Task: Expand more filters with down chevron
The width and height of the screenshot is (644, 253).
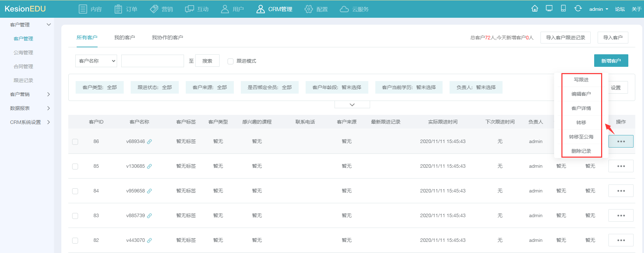Action: point(352,104)
